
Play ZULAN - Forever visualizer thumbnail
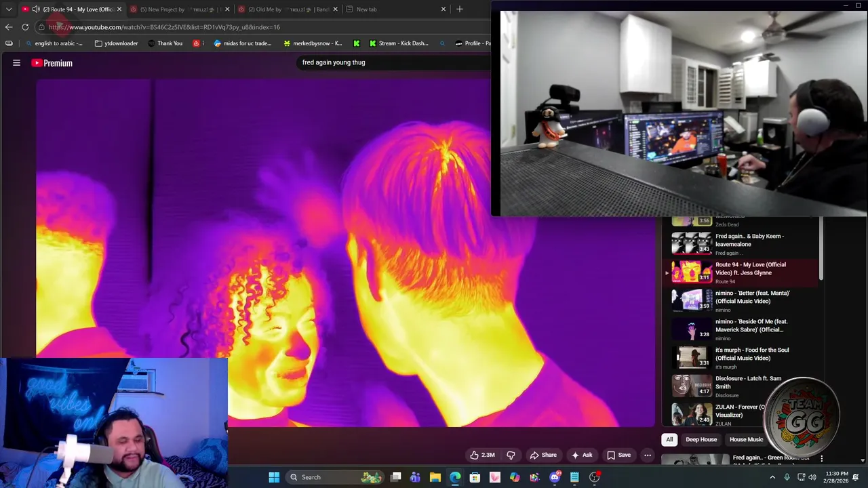coord(692,414)
